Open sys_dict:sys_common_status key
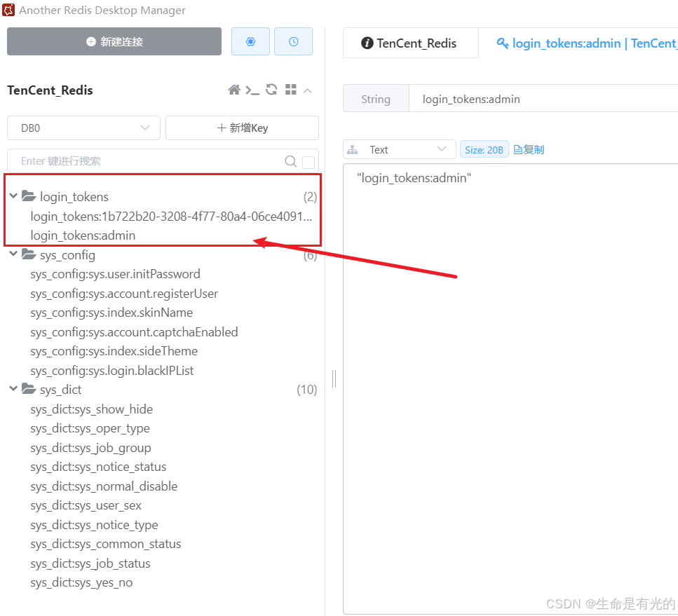678x616 pixels. pyautogui.click(x=105, y=544)
